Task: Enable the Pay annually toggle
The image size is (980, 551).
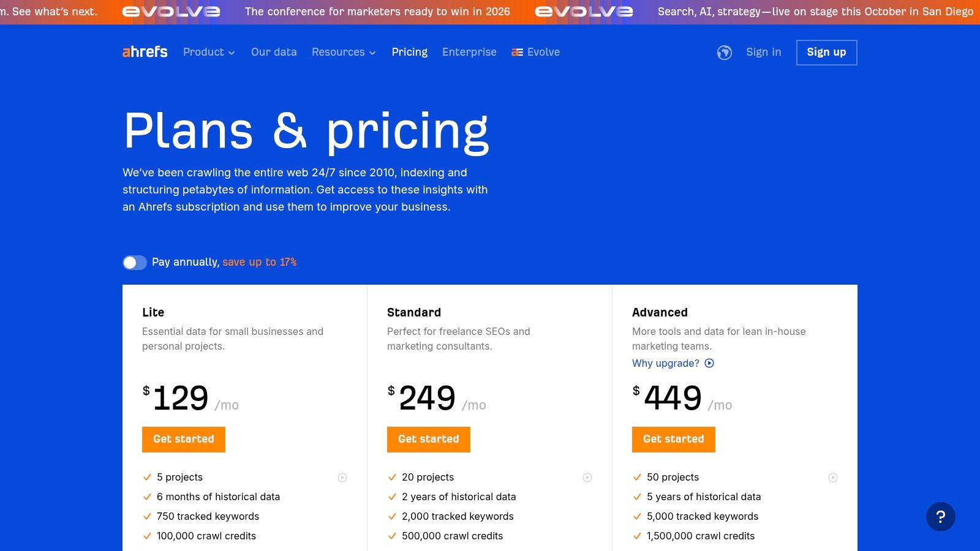Action: click(x=134, y=262)
